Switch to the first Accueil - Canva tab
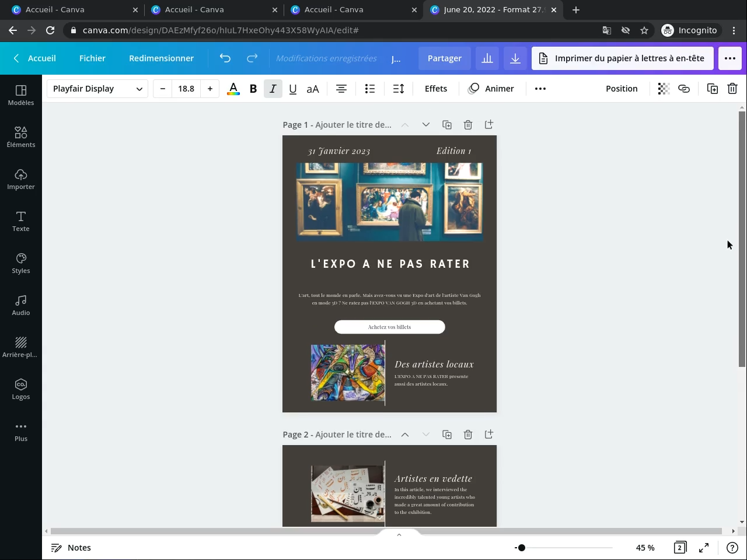The height and width of the screenshot is (560, 747). click(74, 10)
